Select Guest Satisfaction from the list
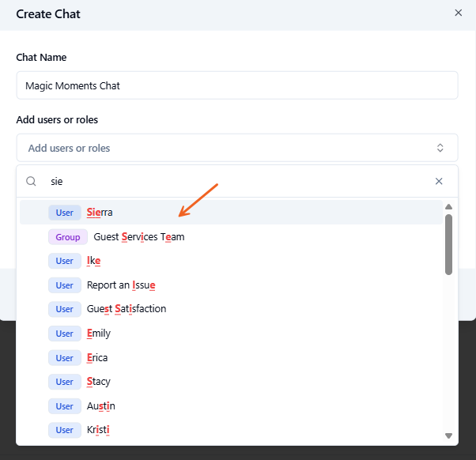The image size is (476, 460). click(126, 309)
